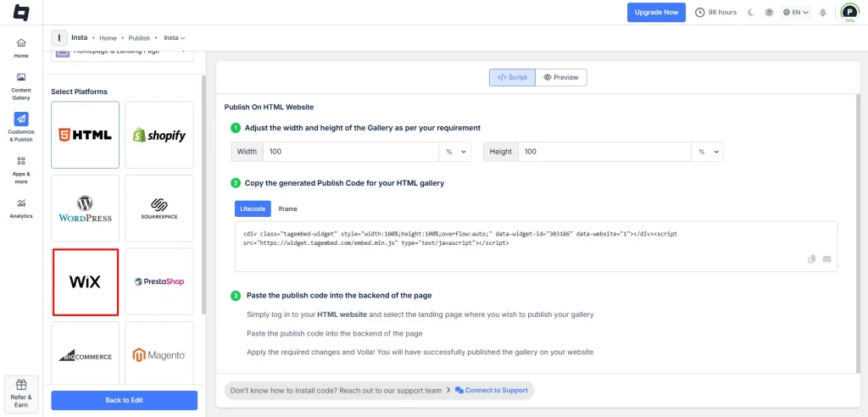Open Apps & more sidebar icon
Viewport: 868px width, 417px height.
tap(21, 161)
